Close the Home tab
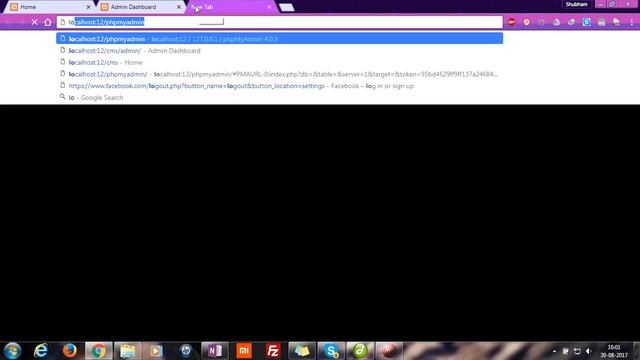Screen dimensions: 640x360 point(89,7)
